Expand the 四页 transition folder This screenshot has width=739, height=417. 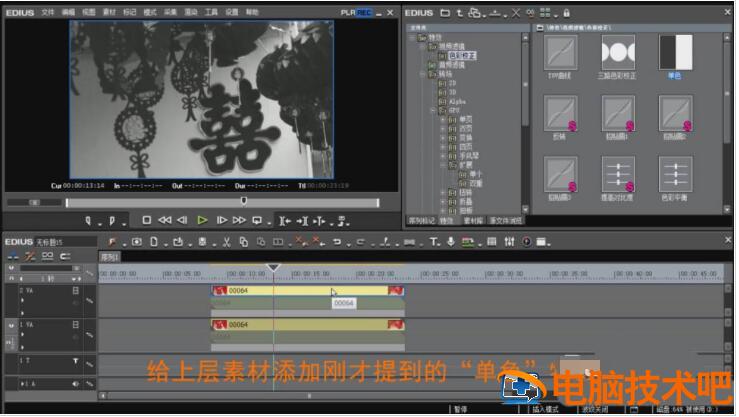coord(443,147)
